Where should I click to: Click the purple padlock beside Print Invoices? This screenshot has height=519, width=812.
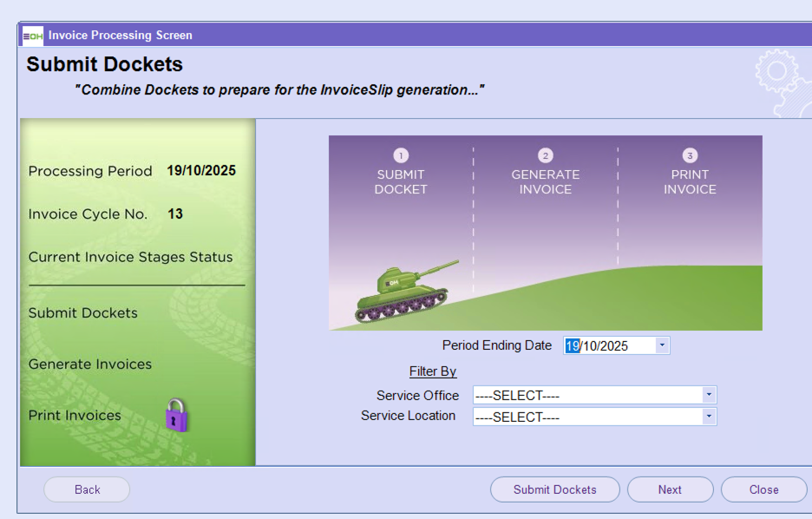[176, 416]
